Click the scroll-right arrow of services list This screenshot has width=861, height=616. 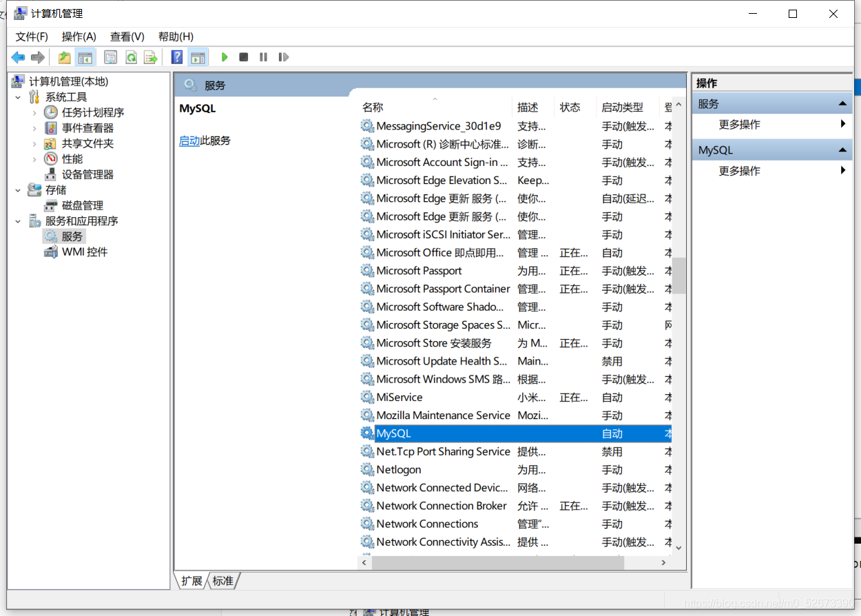(x=664, y=562)
